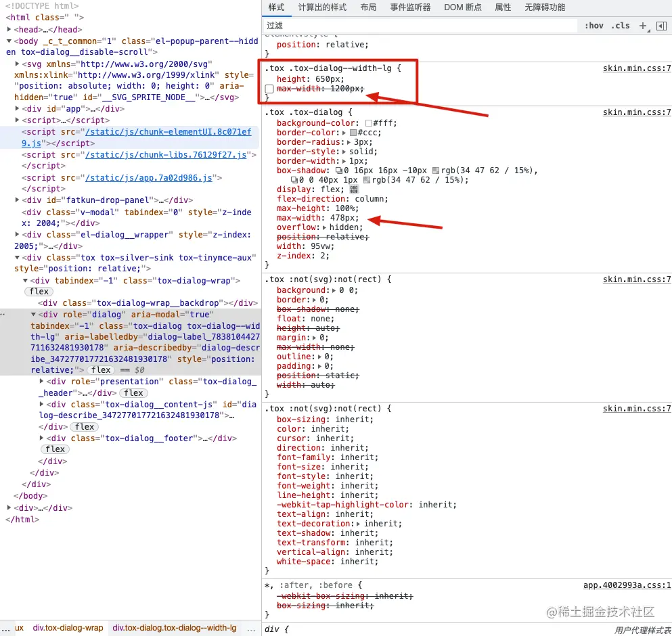Open chunk-libs.76129f27.js script link
Screen dimensions: 672x636
click(166, 155)
